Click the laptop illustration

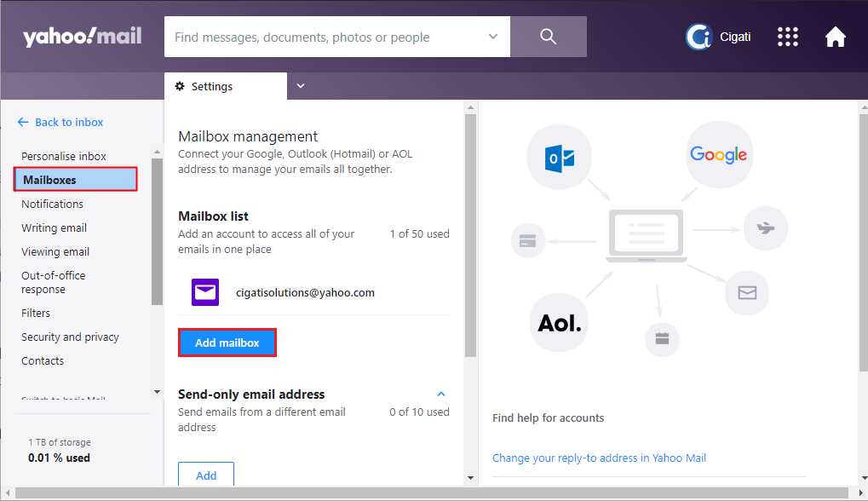646,236
